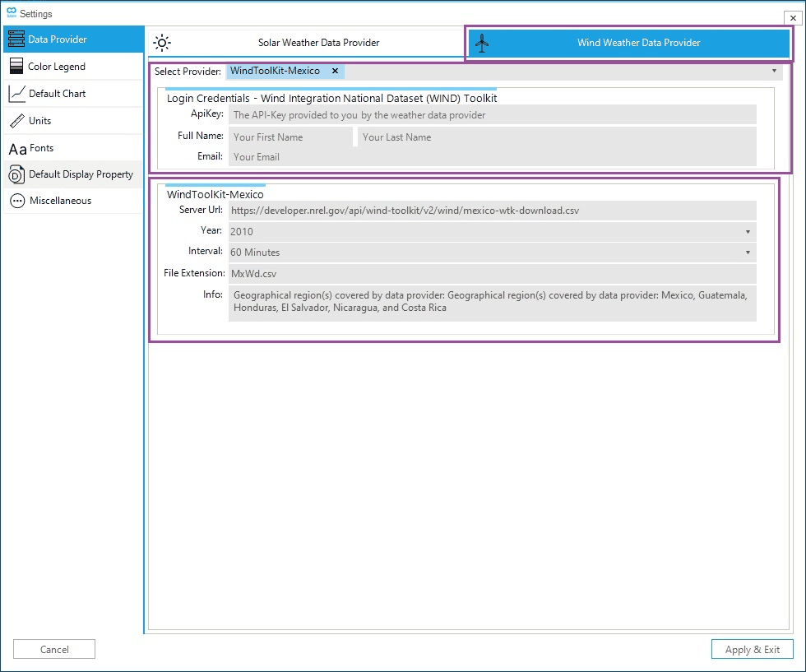Switch to Solar Weather Data Provider tab

[x=318, y=43]
